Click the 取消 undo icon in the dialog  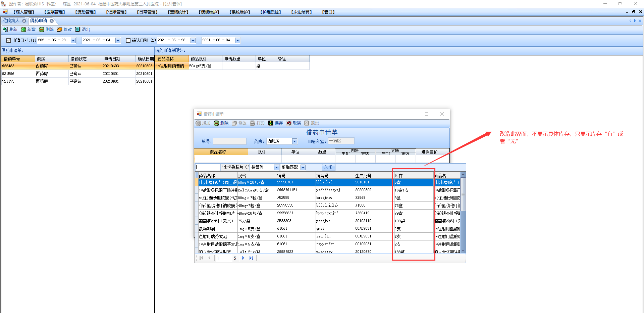(289, 123)
